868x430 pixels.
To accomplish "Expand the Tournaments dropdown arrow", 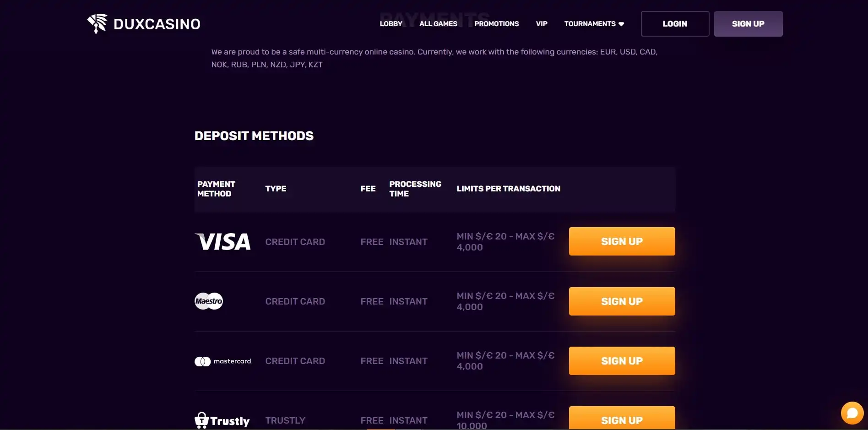I will tap(621, 24).
